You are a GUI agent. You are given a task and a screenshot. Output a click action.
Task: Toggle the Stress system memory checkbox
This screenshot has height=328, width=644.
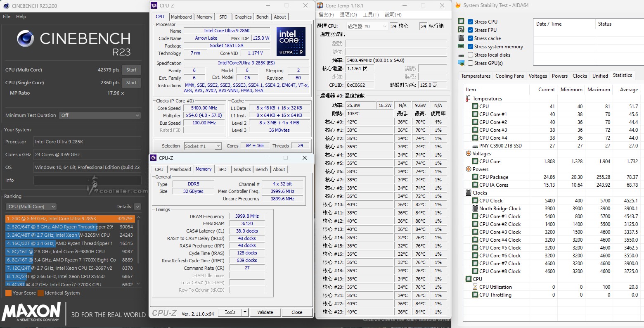point(470,46)
